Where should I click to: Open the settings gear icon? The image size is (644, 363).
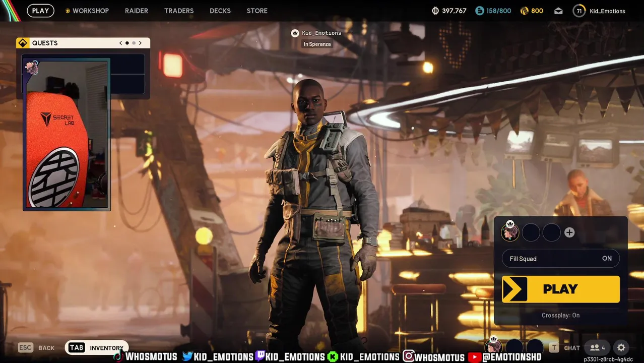click(x=621, y=348)
